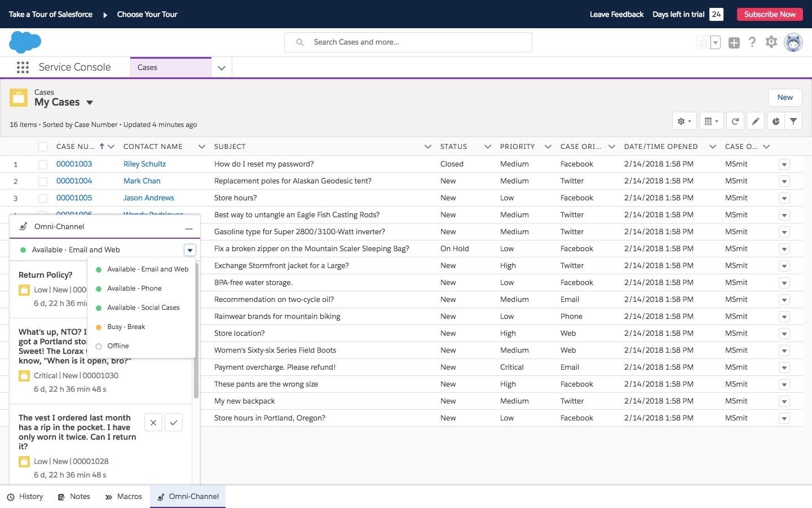
Task: Select Available - Social Cases status
Action: 141,308
